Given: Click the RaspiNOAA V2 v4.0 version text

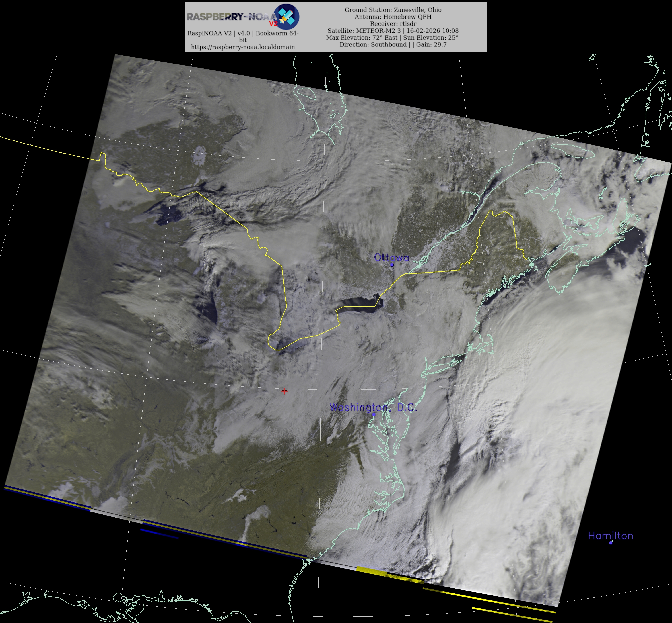Looking at the screenshot, I should click(x=242, y=33).
